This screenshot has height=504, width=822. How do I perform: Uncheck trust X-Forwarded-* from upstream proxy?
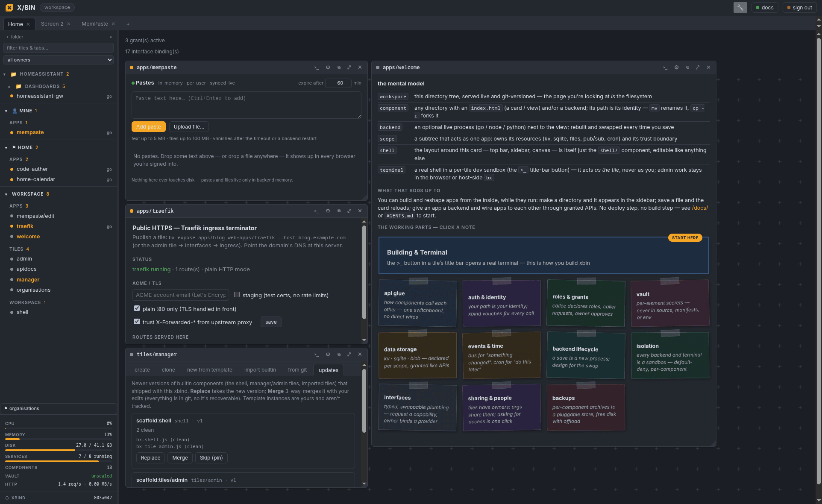[137, 322]
